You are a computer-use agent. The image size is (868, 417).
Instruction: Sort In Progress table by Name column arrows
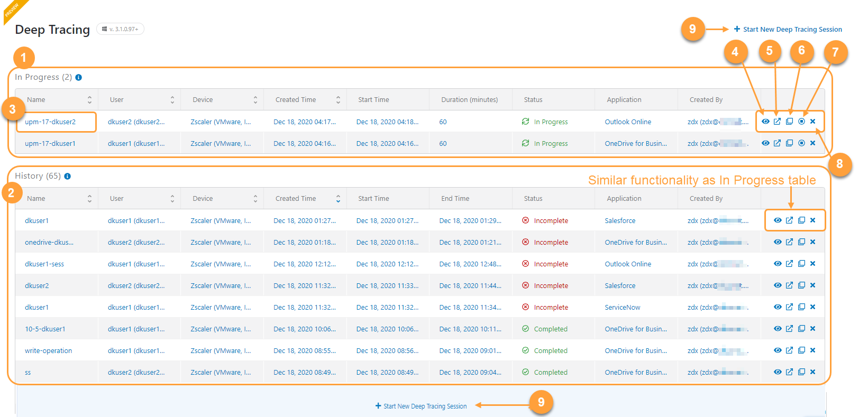pyautogui.click(x=89, y=100)
